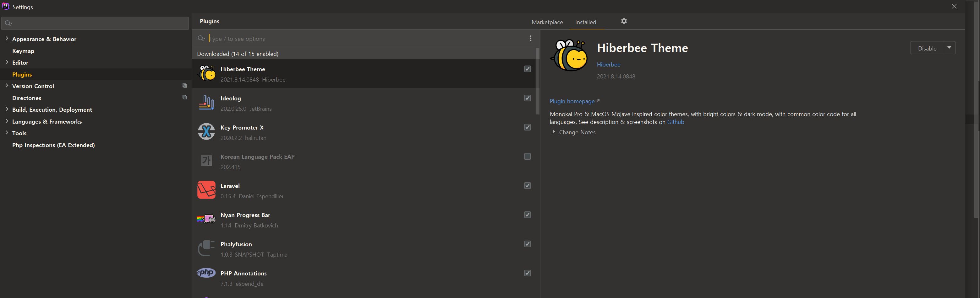
Task: Select the Key Promoter X plugin name
Action: (242, 128)
